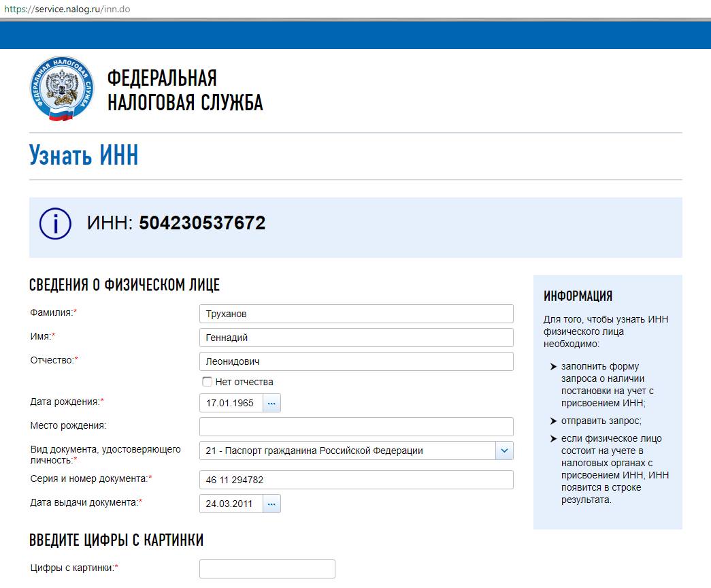Click the Серия и номер документа field
The width and height of the screenshot is (711, 588).
click(356, 480)
